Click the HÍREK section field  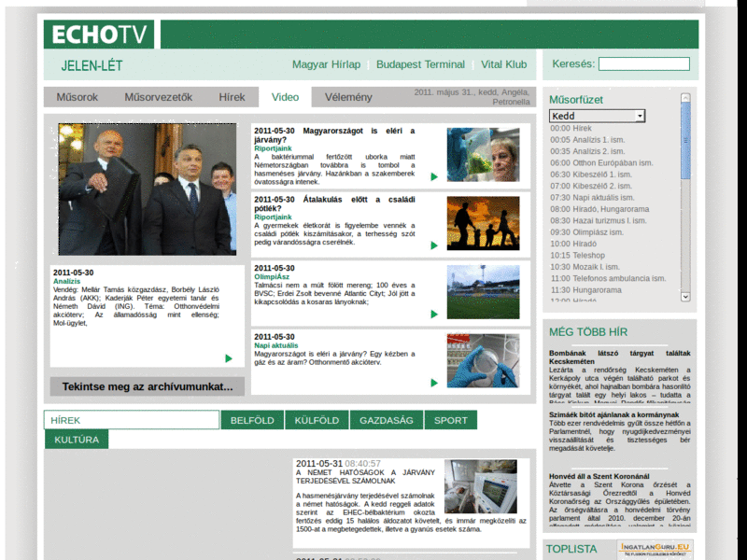tap(132, 420)
